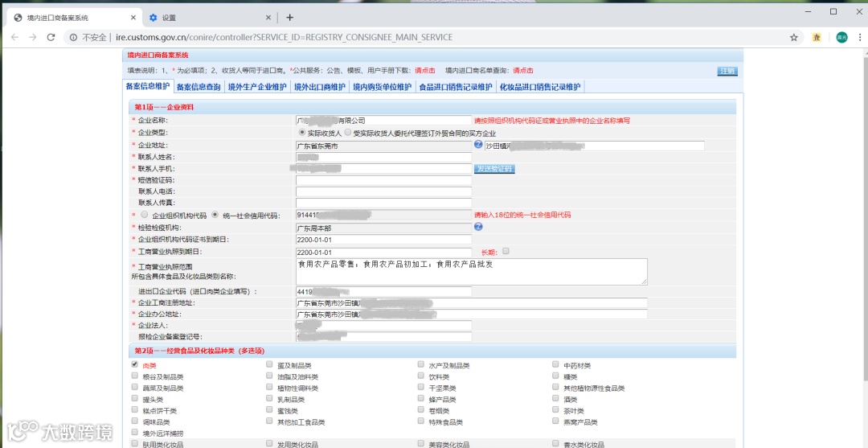Check the 饮料类 checkbox
This screenshot has height=448, width=868.
pyautogui.click(x=420, y=376)
